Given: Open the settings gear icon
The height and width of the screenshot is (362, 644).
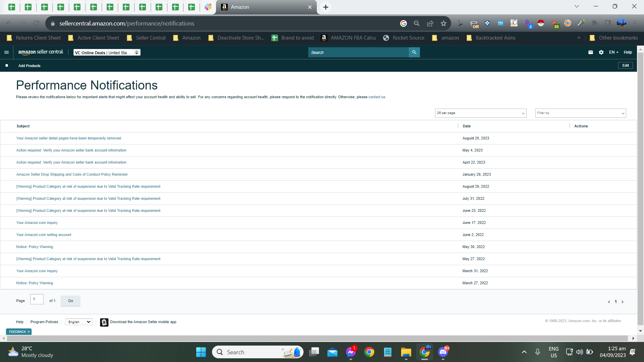Looking at the screenshot, I should tap(601, 52).
